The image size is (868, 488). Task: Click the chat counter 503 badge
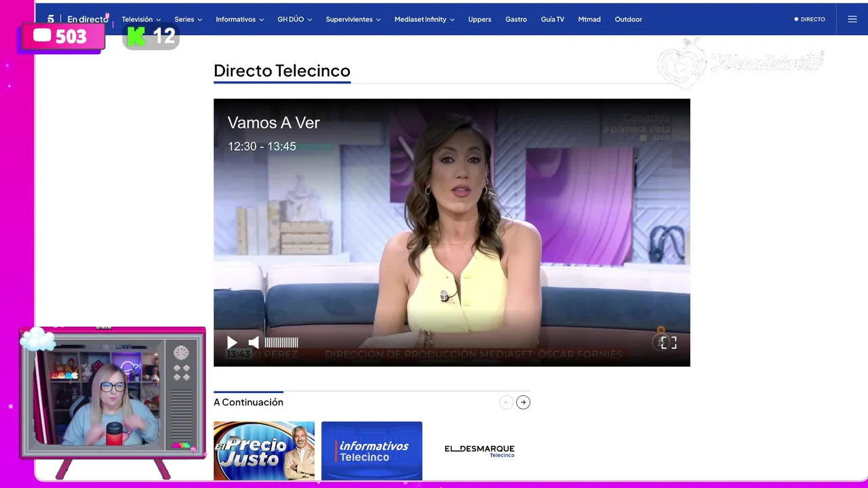click(x=62, y=37)
